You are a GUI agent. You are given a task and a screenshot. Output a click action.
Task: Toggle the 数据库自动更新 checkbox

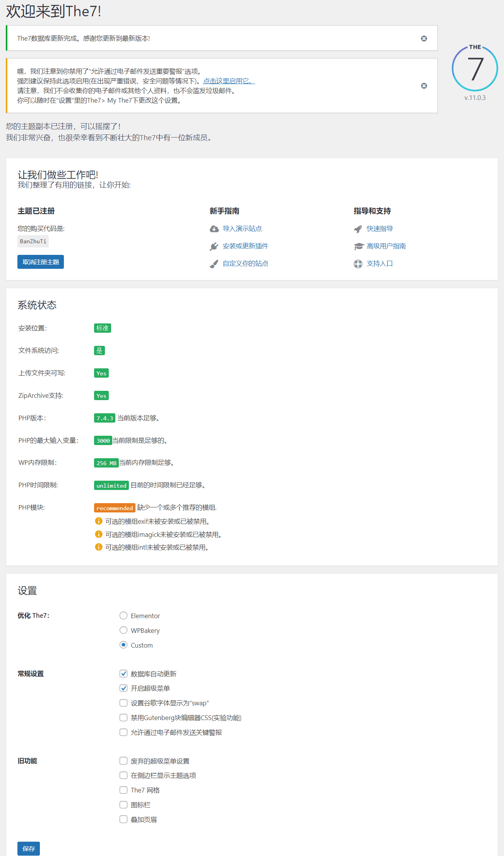tap(123, 674)
